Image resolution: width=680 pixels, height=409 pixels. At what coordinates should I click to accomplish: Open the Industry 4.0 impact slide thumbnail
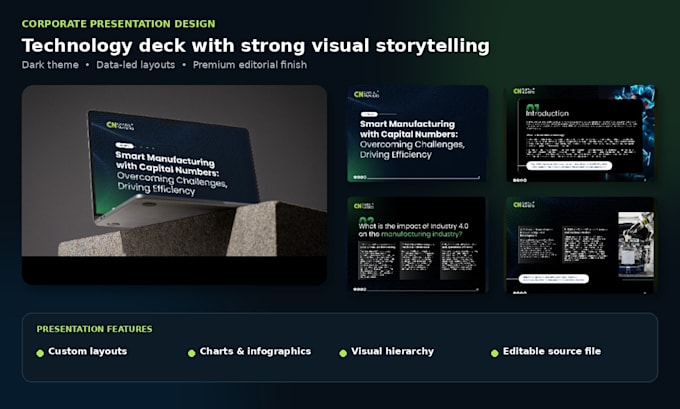pos(417,245)
